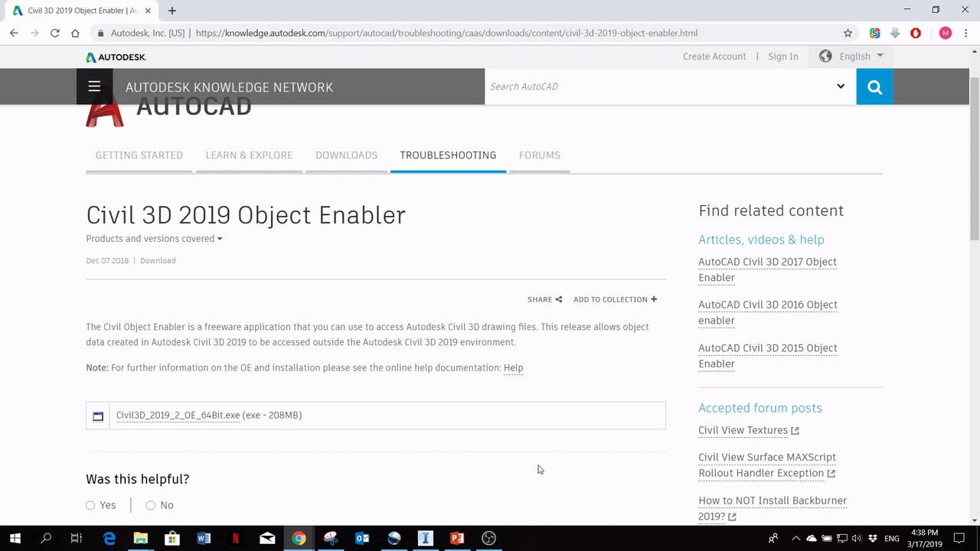This screenshot has width=980, height=551.
Task: Open Windows search from the taskbar
Action: click(46, 538)
